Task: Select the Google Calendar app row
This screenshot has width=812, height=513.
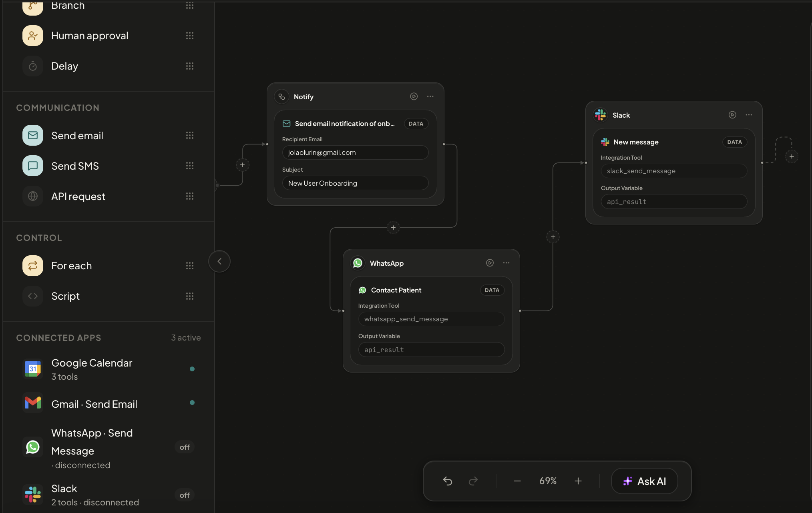Action: click(108, 369)
